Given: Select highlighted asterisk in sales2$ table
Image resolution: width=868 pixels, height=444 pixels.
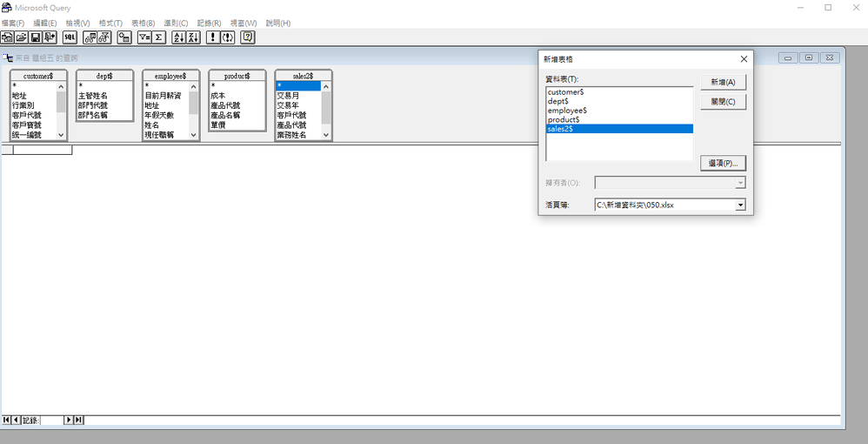Looking at the screenshot, I should coord(297,85).
